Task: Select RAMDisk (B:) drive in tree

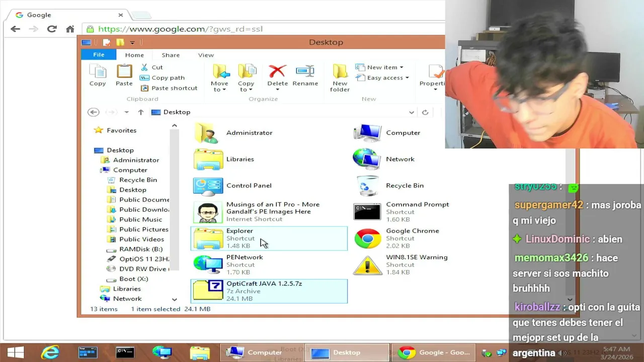Action: coord(140,249)
